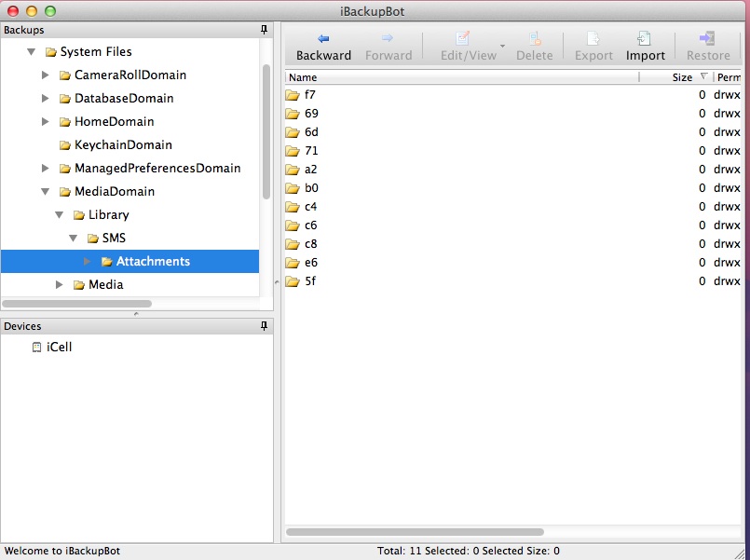Click the Import toolbar icon
This screenshot has height=560, width=750.
[645, 38]
